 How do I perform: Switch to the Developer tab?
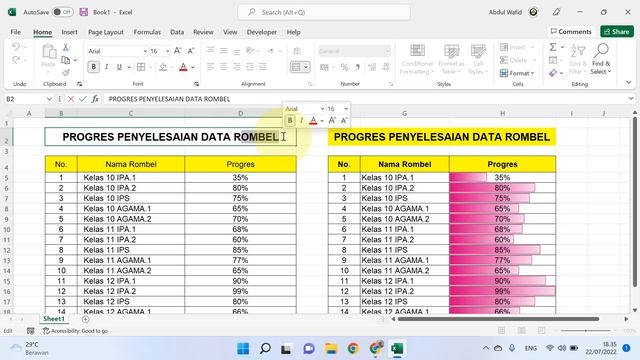[262, 32]
